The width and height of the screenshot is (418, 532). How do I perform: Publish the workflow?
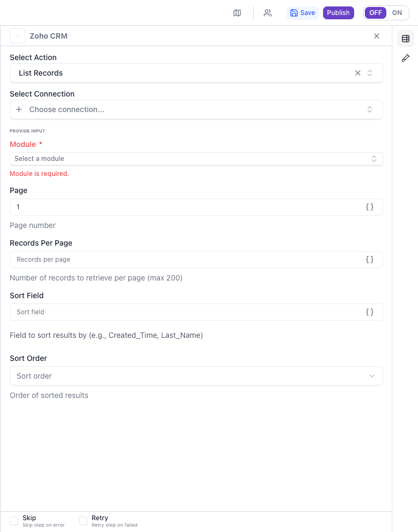(x=338, y=12)
